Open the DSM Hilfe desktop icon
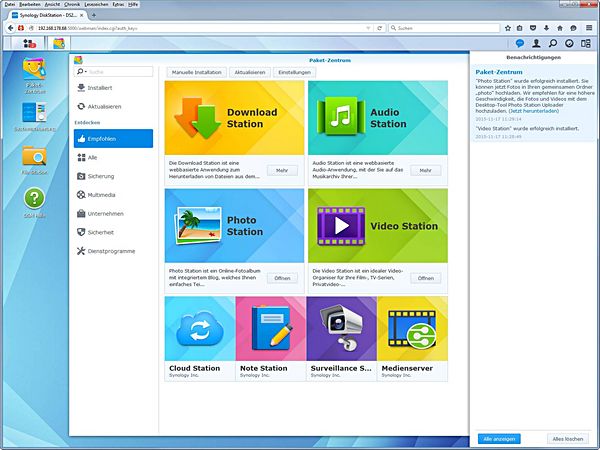Image resolution: width=600 pixels, height=450 pixels. pyautogui.click(x=34, y=203)
